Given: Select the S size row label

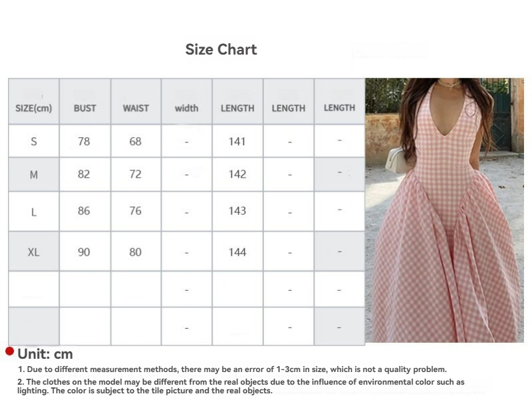Looking at the screenshot, I should 34,141.
